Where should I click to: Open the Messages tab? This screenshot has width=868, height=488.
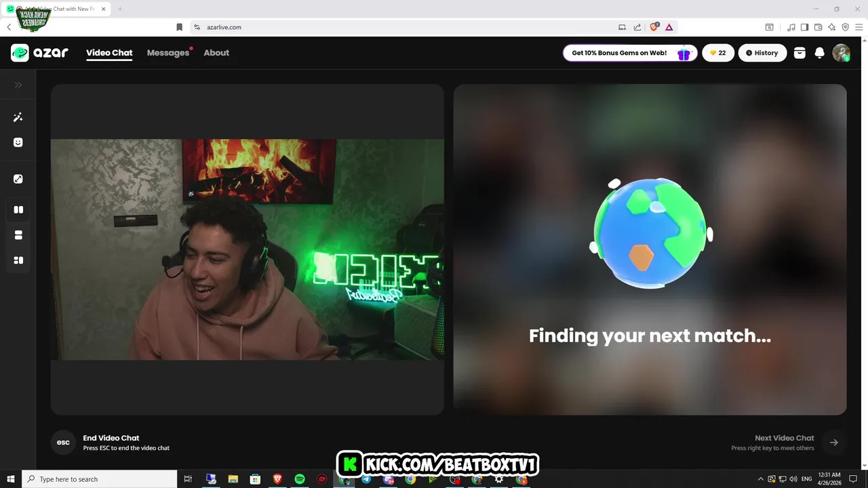[168, 53]
